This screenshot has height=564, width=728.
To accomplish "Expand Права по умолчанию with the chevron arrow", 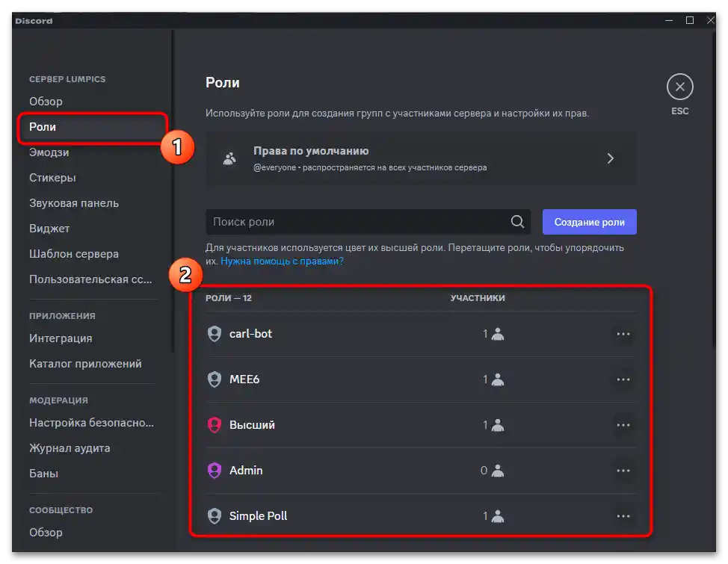I will [x=611, y=158].
